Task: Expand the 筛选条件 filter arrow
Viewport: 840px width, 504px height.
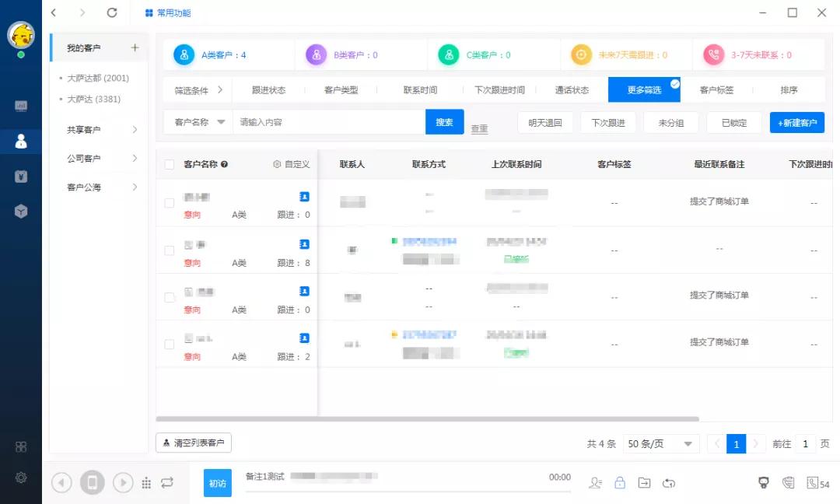Action: [x=220, y=90]
